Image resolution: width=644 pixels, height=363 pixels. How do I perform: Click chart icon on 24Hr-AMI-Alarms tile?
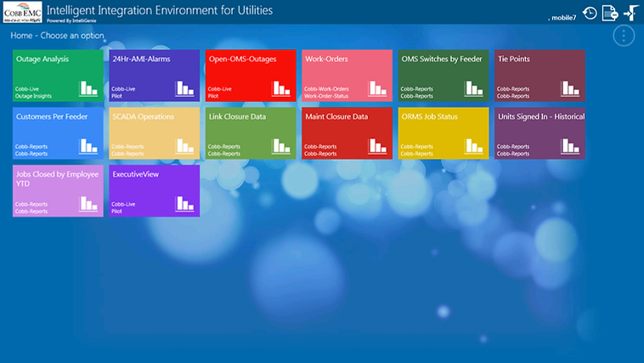184,88
